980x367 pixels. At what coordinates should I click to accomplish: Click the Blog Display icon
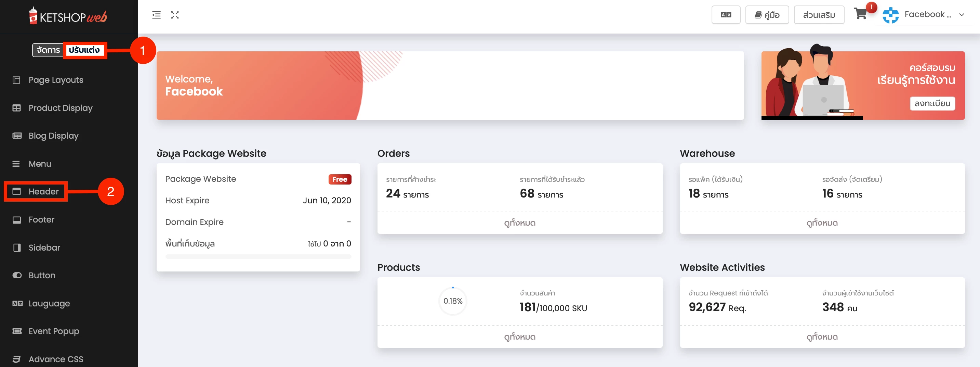coord(16,136)
